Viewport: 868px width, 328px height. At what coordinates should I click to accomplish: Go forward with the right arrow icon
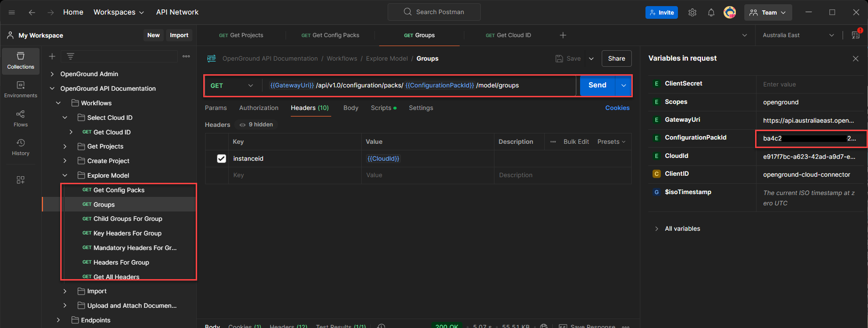50,12
